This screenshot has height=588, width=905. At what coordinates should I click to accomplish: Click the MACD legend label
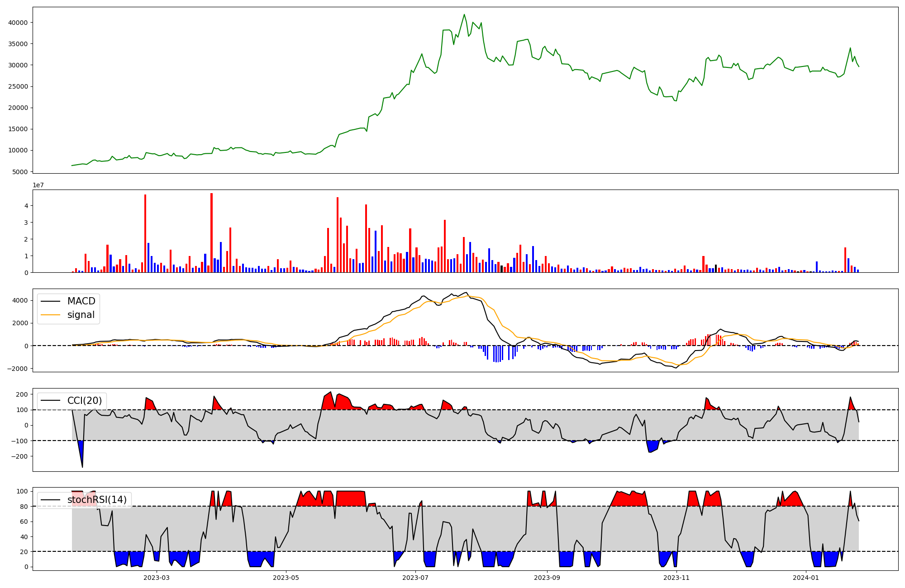click(81, 301)
